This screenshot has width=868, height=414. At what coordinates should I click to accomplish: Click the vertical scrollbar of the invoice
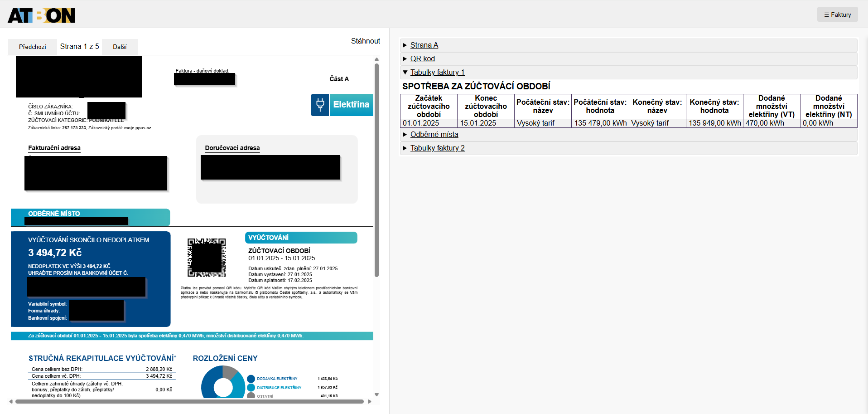(376, 170)
